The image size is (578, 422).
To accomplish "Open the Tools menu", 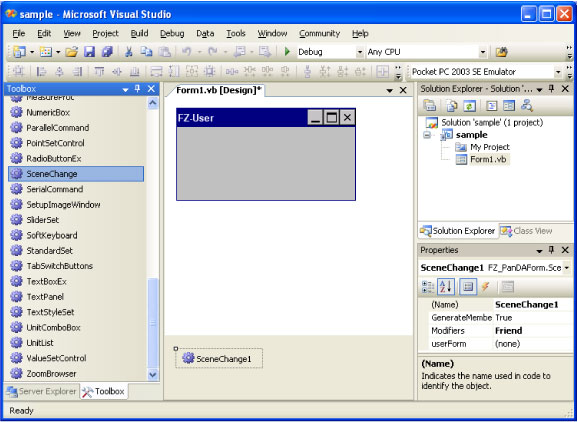I will tap(236, 34).
